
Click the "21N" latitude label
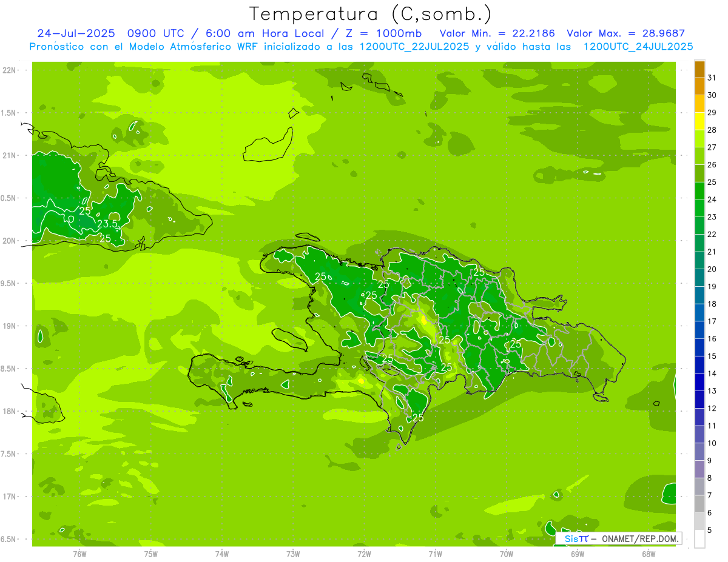pos(9,155)
